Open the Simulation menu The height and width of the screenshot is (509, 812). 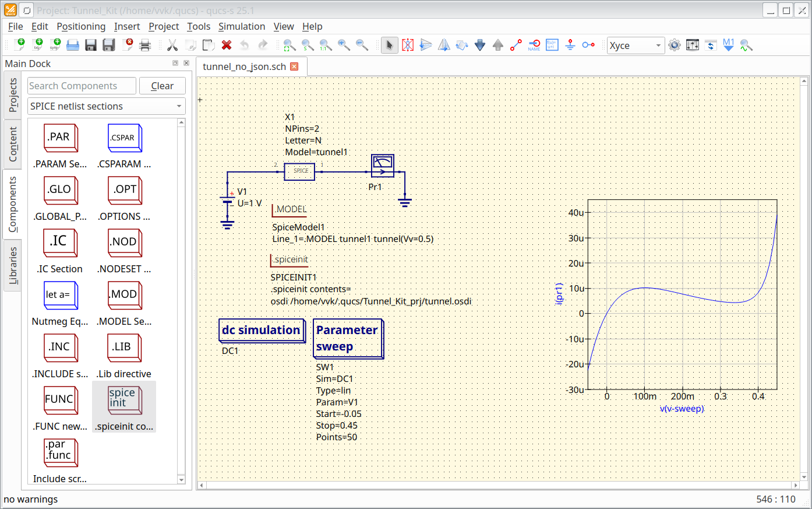241,26
